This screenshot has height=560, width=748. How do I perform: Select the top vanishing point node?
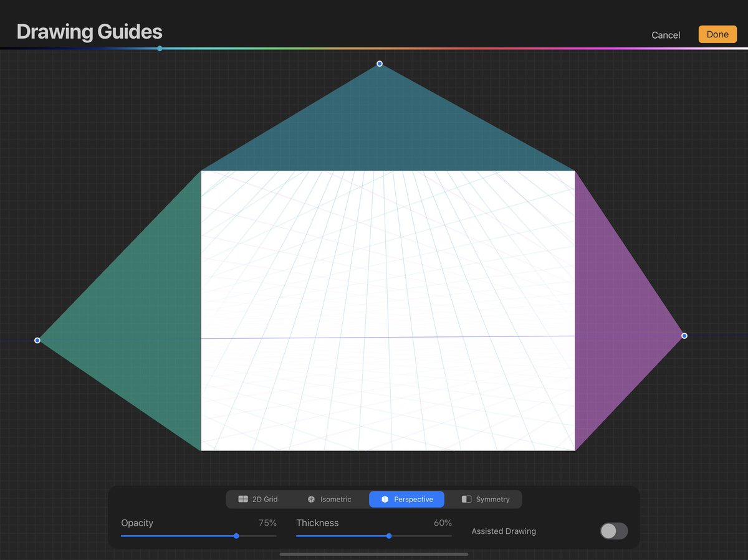tap(380, 64)
